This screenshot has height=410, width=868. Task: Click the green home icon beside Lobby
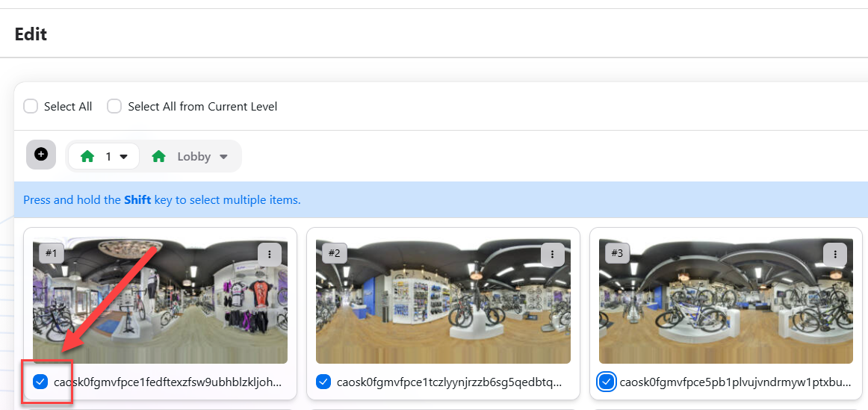pyautogui.click(x=158, y=157)
